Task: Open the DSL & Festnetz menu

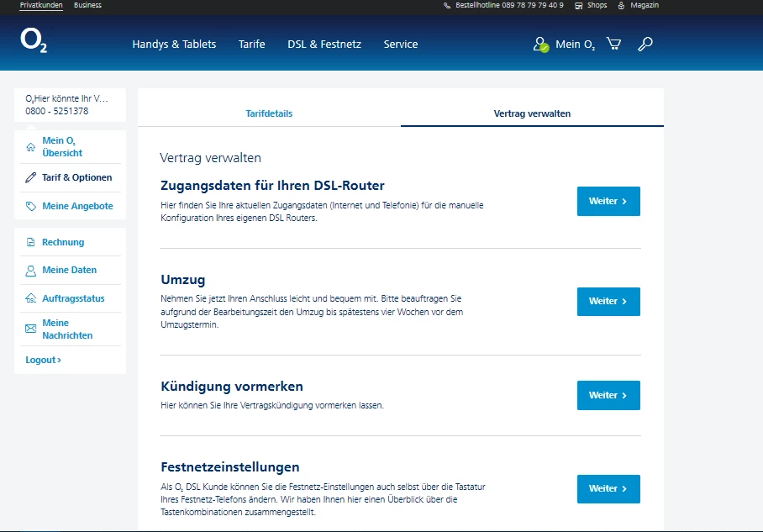Action: (x=324, y=45)
